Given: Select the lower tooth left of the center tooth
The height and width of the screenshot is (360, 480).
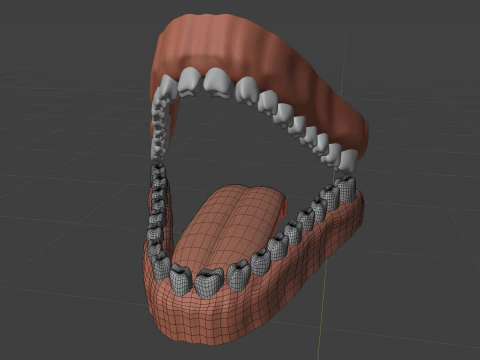Looking at the screenshot, I should (x=181, y=279).
